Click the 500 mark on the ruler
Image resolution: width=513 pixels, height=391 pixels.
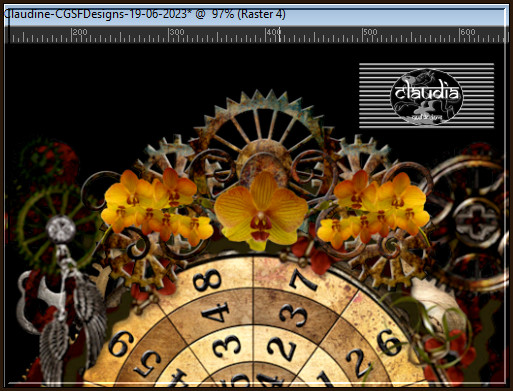tap(370, 32)
